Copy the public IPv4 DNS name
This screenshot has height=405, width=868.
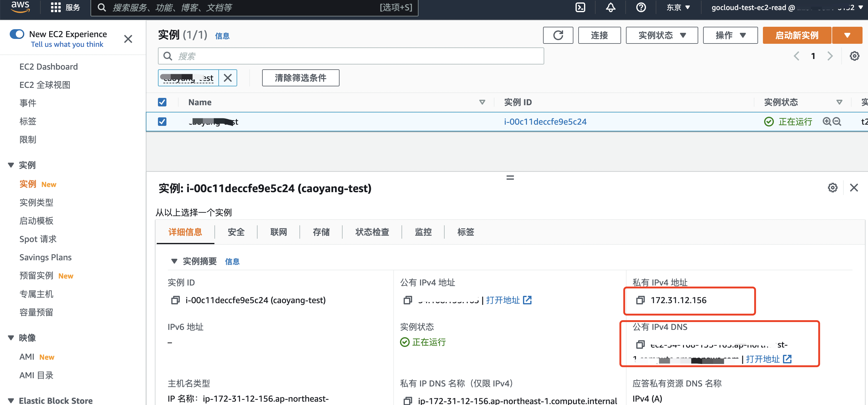640,344
